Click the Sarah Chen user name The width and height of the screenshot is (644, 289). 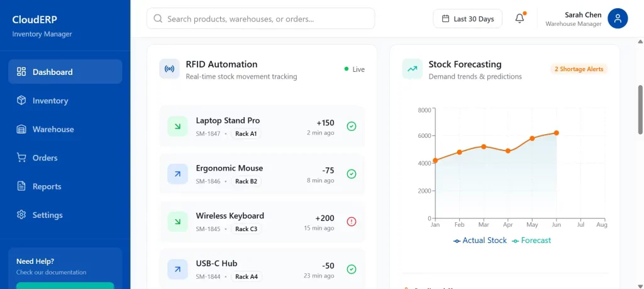pos(583,15)
